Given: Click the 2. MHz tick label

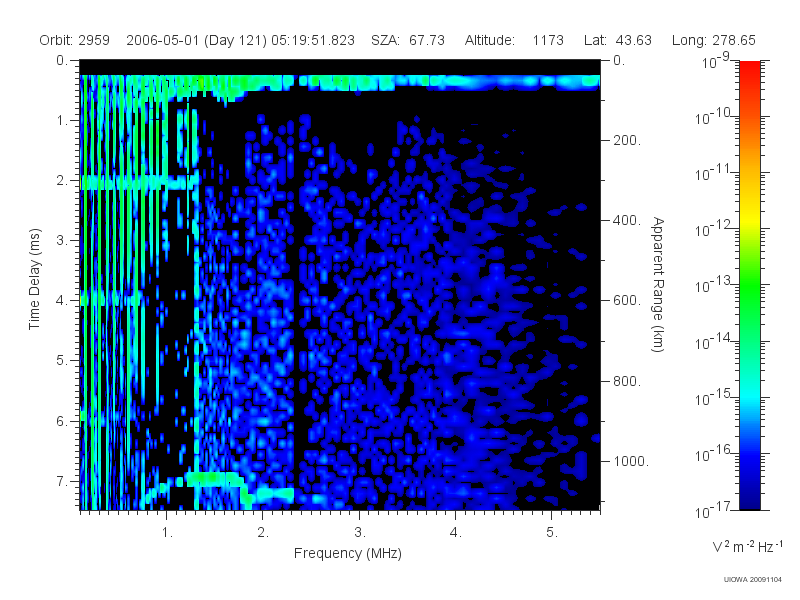Looking at the screenshot, I should 263,533.
